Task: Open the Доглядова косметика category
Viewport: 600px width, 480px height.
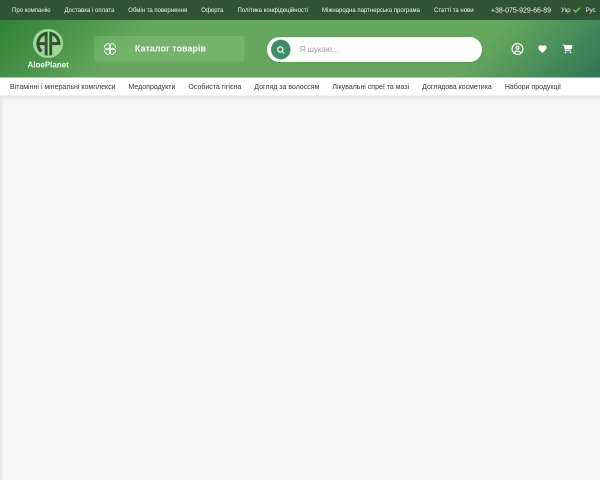Action: (457, 87)
